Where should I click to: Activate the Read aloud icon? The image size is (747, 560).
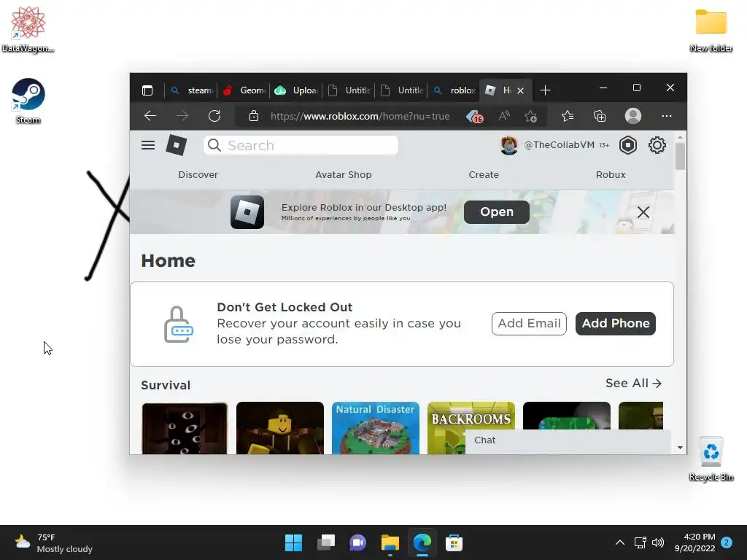pos(504,116)
